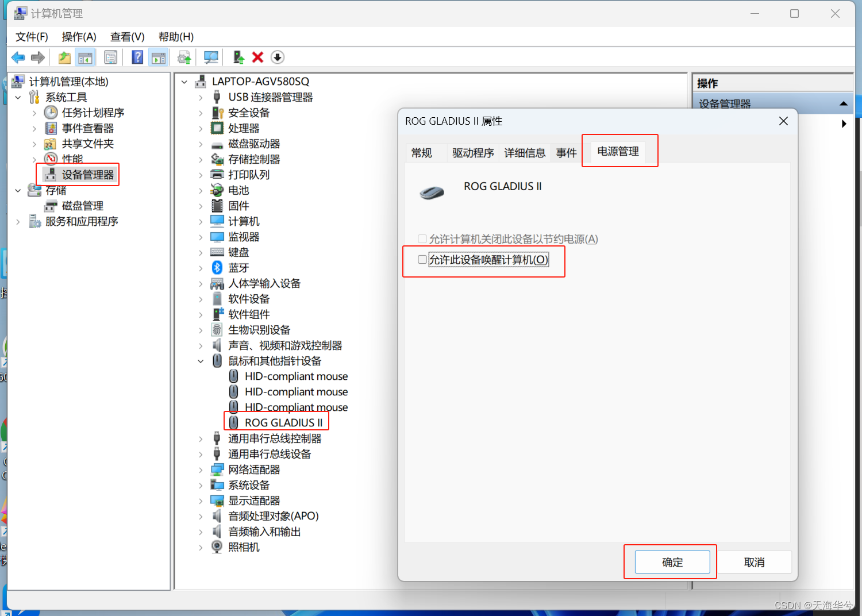Click the more actions right arrow in 操作 pane
Viewport: 862px width, 616px height.
click(x=844, y=124)
